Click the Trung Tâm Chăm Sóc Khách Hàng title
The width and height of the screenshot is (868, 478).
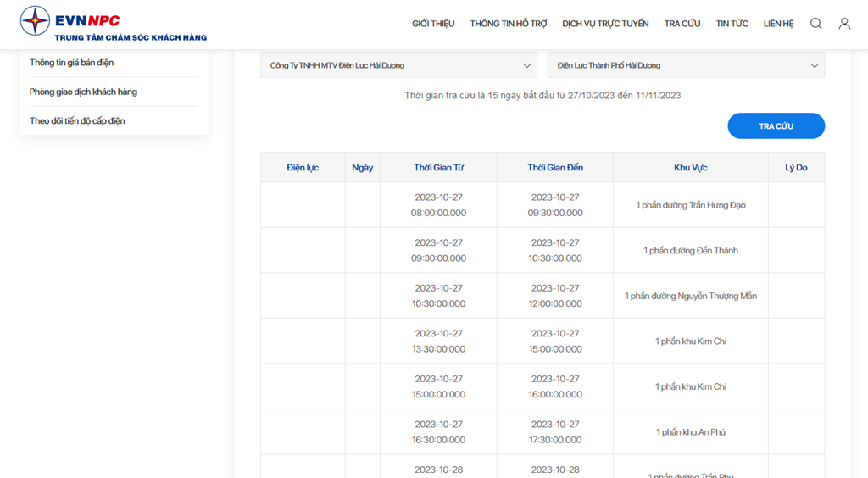[x=131, y=37]
